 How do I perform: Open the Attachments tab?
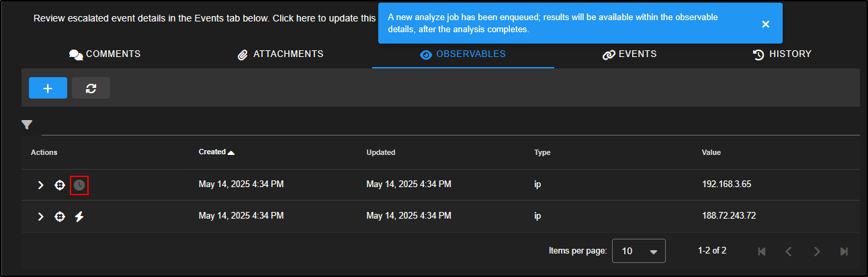pos(281,54)
